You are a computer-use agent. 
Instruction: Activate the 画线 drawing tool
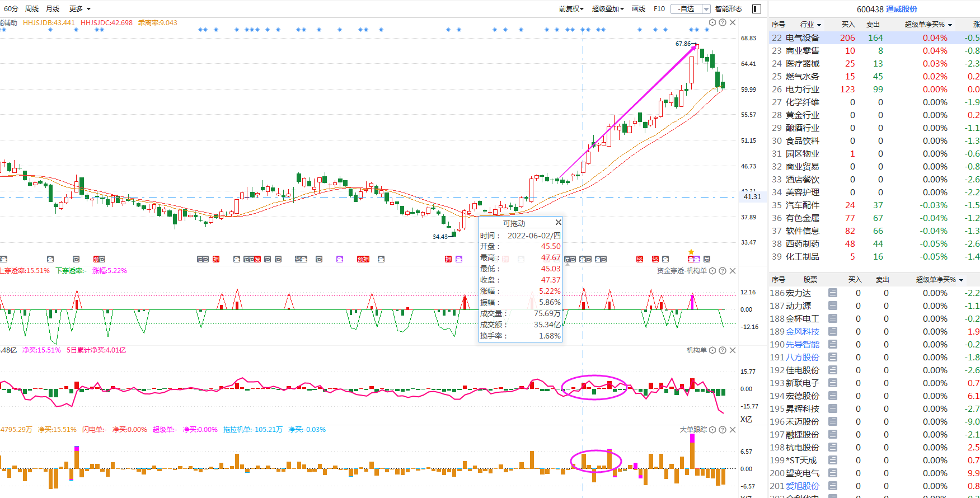(x=639, y=9)
